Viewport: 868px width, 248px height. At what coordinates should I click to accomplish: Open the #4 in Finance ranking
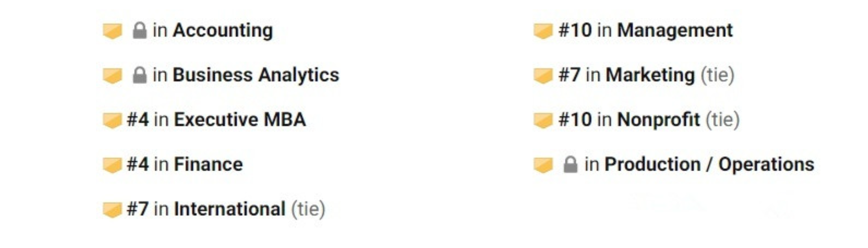(185, 165)
